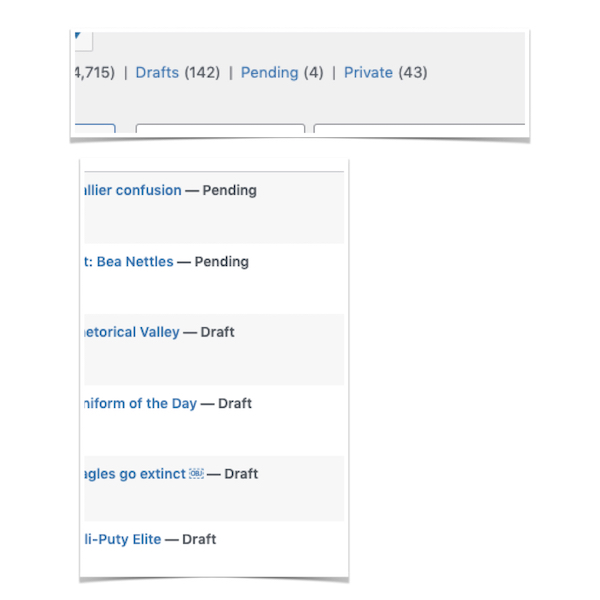Screen dimensions: 600x600
Task: Click the Draft label beside 'agles go extinct'
Action: 241,474
